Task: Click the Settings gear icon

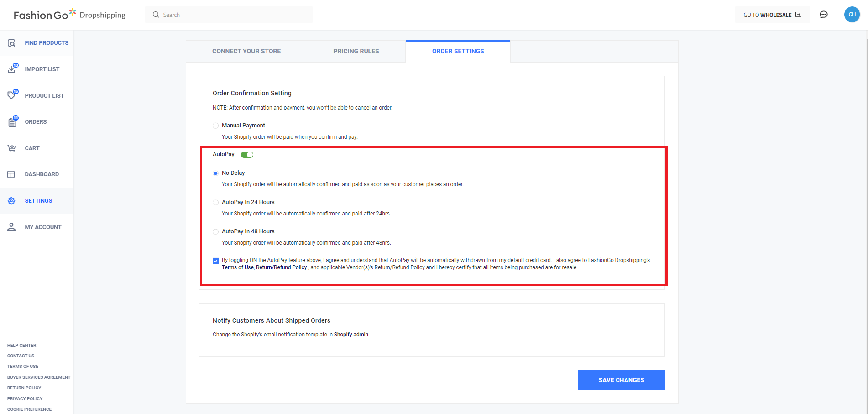Action: pyautogui.click(x=12, y=201)
